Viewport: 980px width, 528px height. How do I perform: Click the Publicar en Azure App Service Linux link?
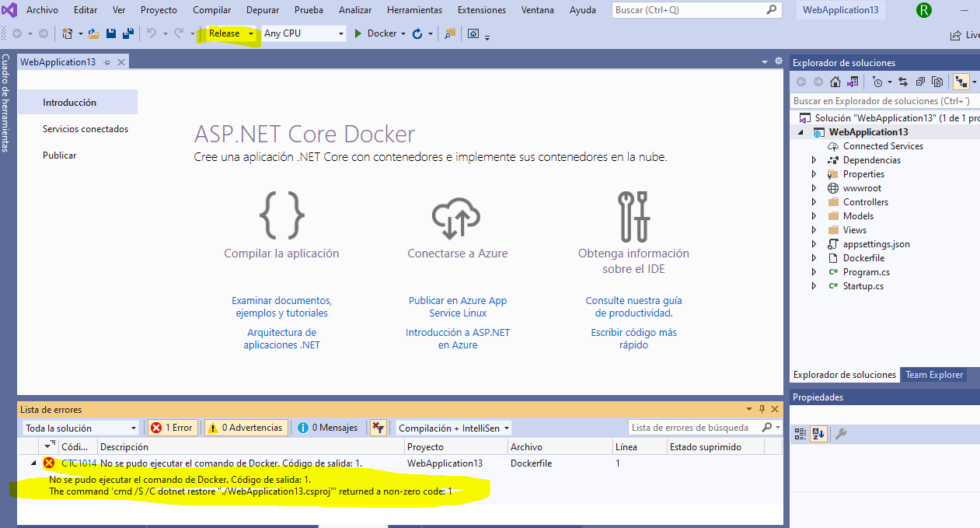pos(457,306)
